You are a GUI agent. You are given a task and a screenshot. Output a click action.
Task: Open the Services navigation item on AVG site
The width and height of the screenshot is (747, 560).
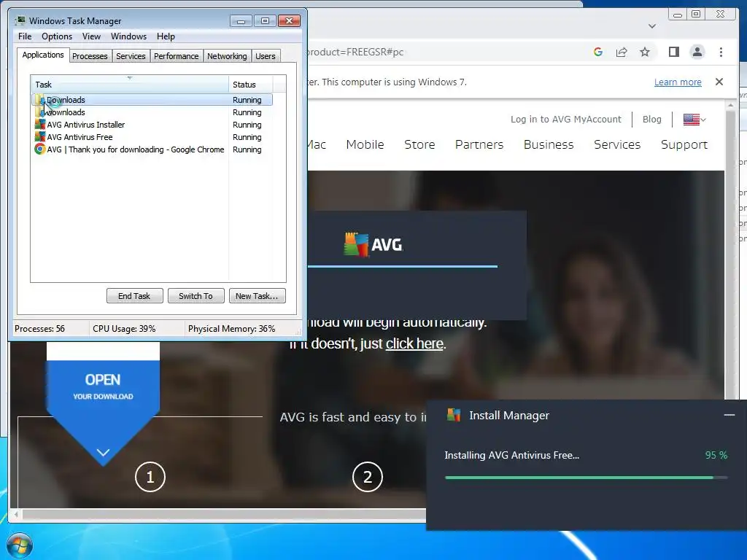(617, 144)
